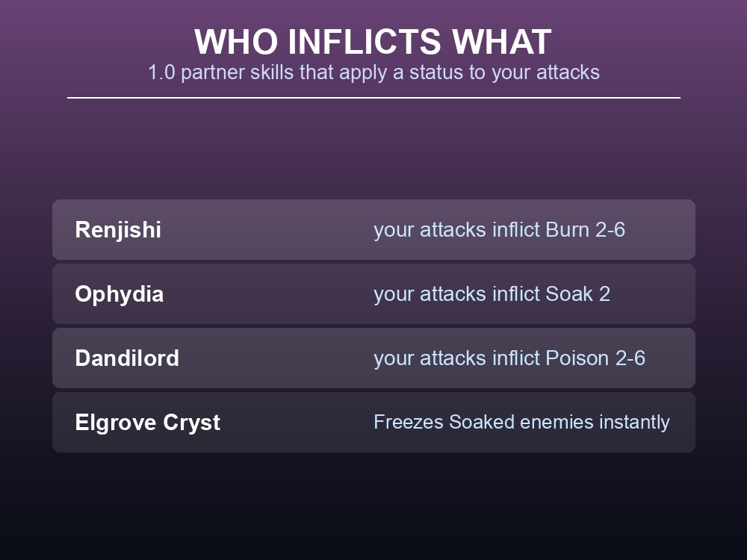
Task: Click 'your attacks inflict Soak 2' text
Action: tap(492, 295)
